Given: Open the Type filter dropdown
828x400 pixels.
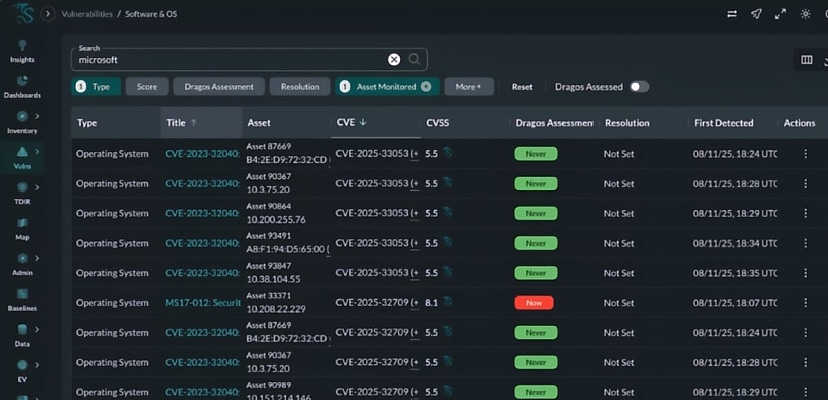Looking at the screenshot, I should [96, 87].
